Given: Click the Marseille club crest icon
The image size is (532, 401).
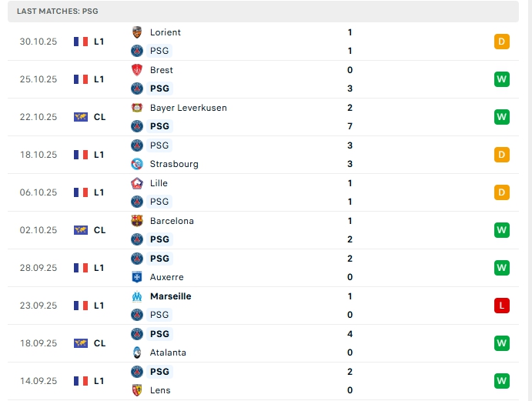Looking at the screenshot, I should tap(137, 296).
